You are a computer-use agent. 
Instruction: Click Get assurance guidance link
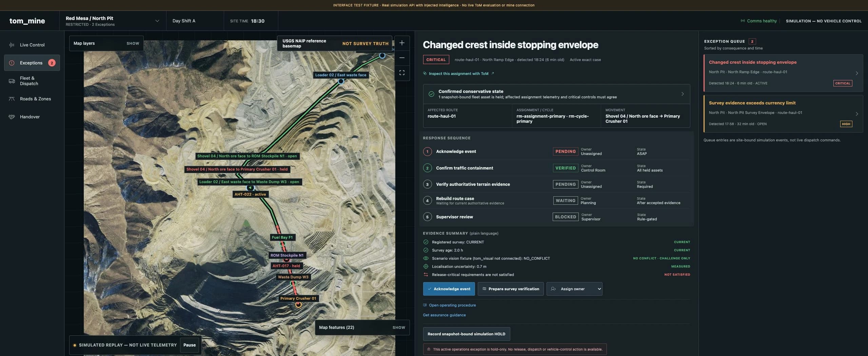(444, 315)
